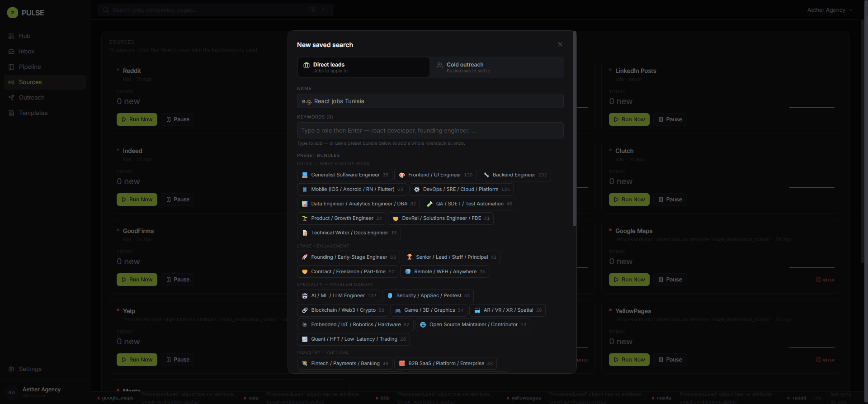
Task: Click the Hub sidebar icon
Action: point(11,36)
